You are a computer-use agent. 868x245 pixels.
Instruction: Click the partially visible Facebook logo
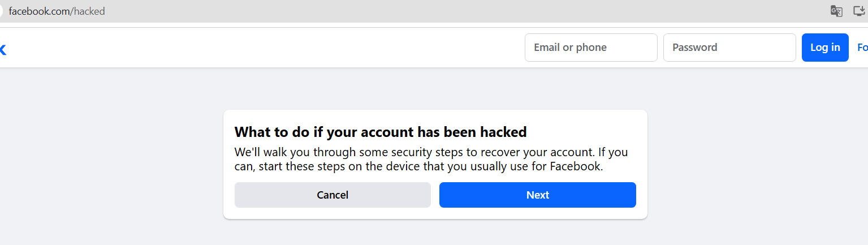(3, 49)
